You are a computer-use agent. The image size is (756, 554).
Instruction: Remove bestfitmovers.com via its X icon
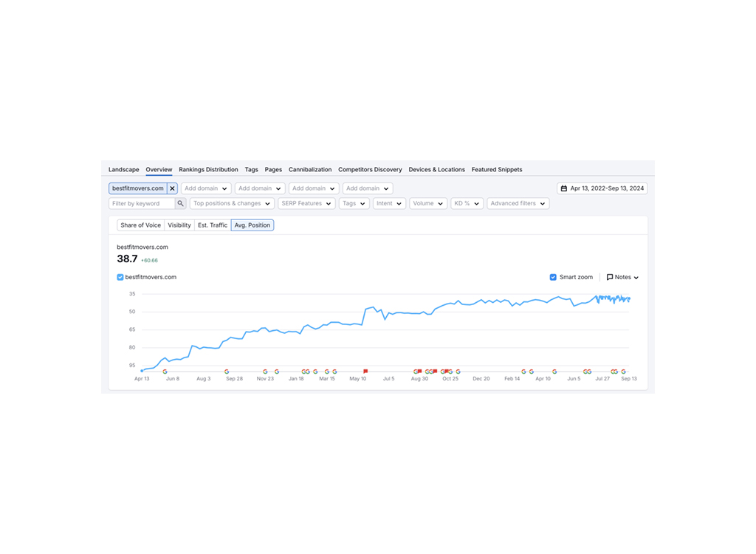pyautogui.click(x=172, y=188)
